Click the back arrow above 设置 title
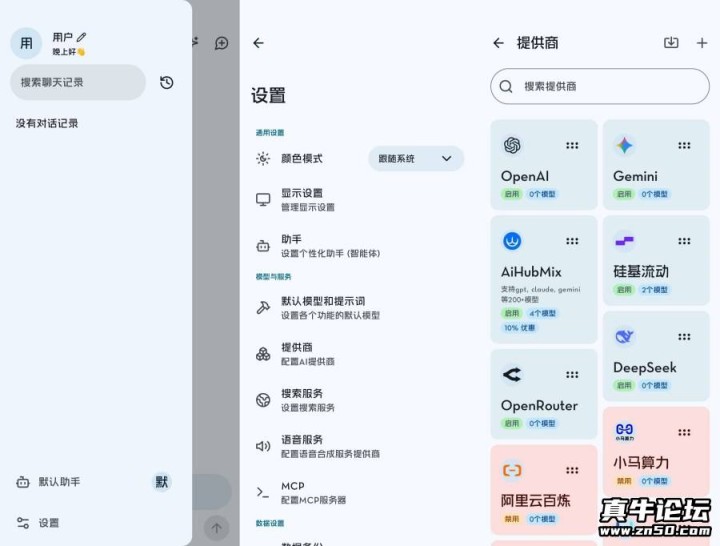Viewport: 720px width, 546px height. click(258, 43)
